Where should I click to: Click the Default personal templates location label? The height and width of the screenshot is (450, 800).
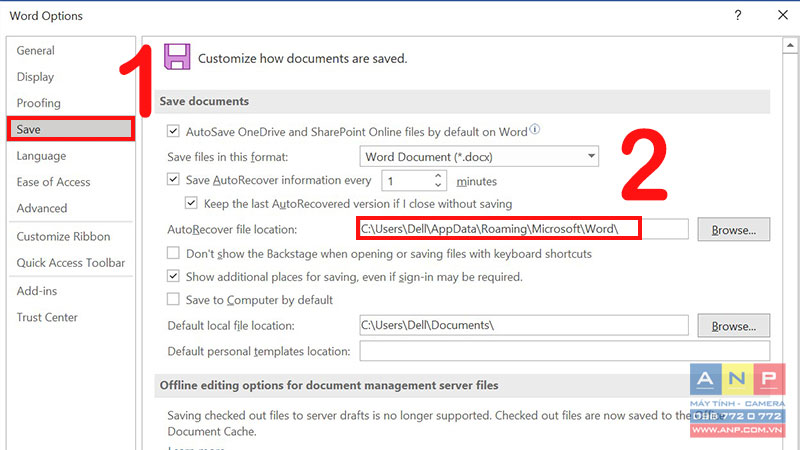259,352
